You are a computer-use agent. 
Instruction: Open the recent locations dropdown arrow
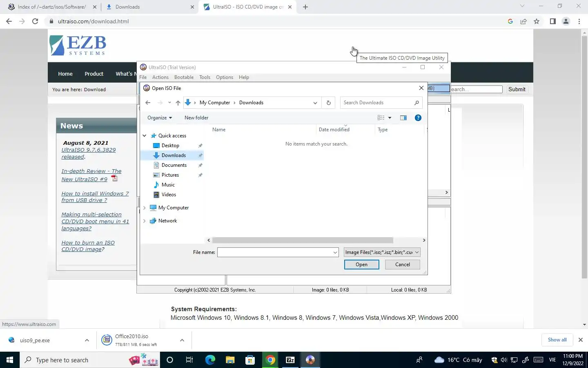point(169,103)
